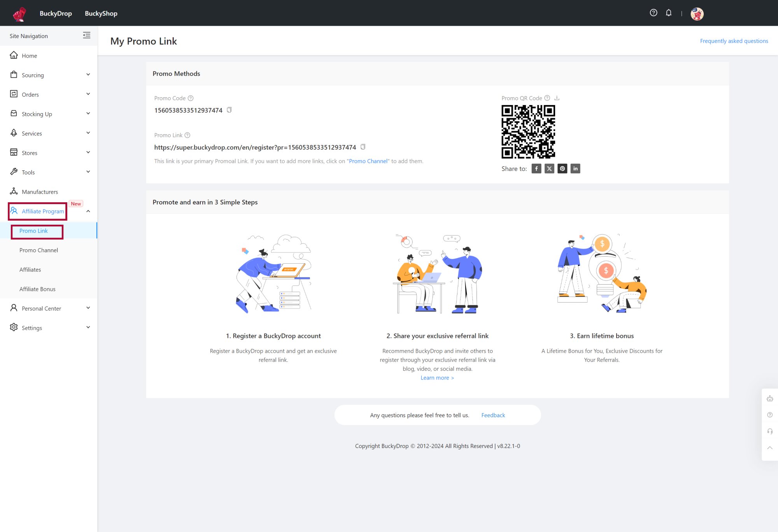Collapse the Site Navigation sidebar

point(87,35)
